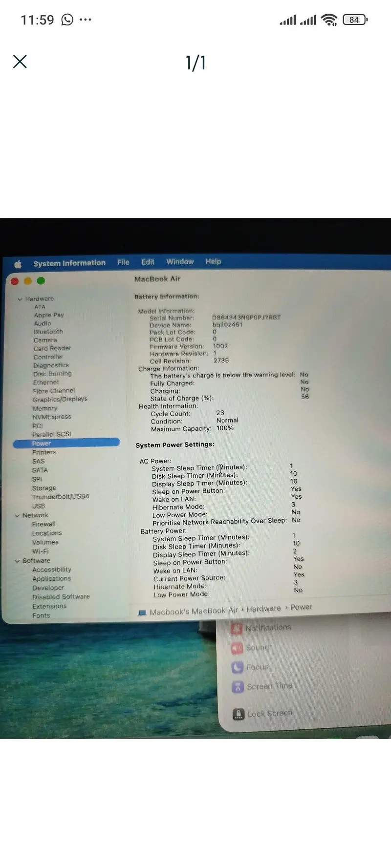Click the Battery Information heading

click(167, 296)
